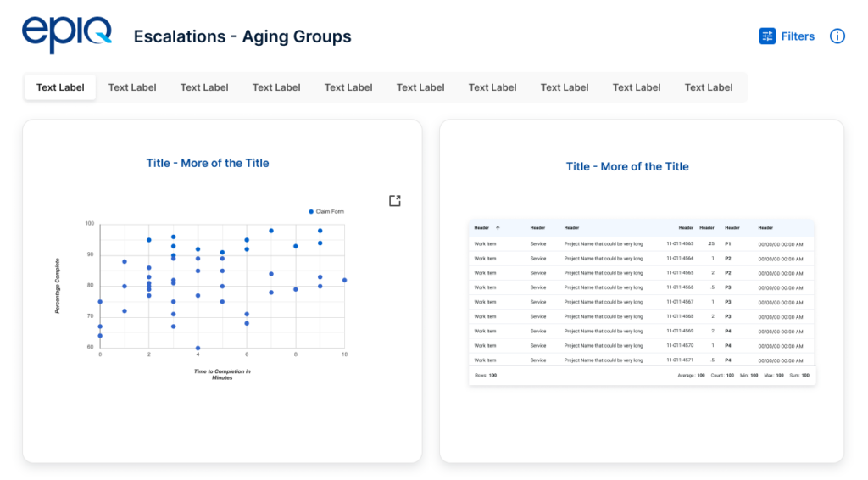The image size is (868, 480).
Task: Click the Filters sliders icon
Action: pyautogui.click(x=766, y=36)
